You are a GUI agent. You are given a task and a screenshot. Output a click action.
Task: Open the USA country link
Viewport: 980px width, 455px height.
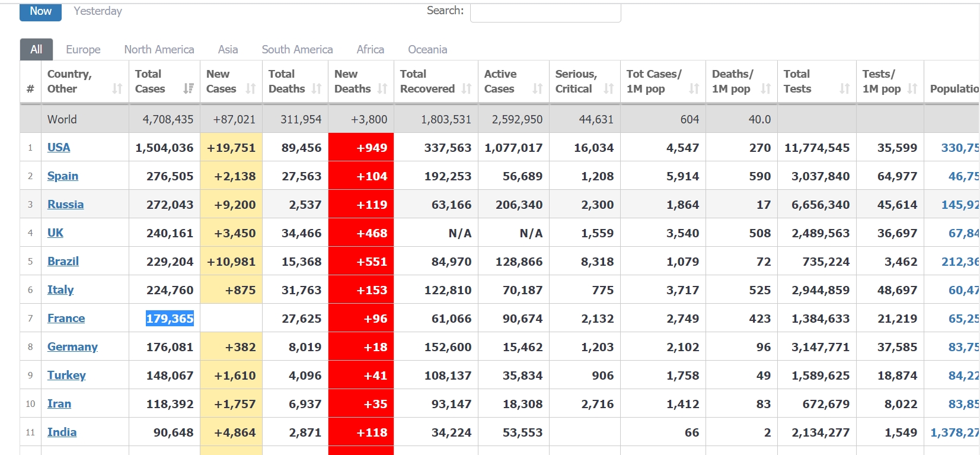[59, 147]
